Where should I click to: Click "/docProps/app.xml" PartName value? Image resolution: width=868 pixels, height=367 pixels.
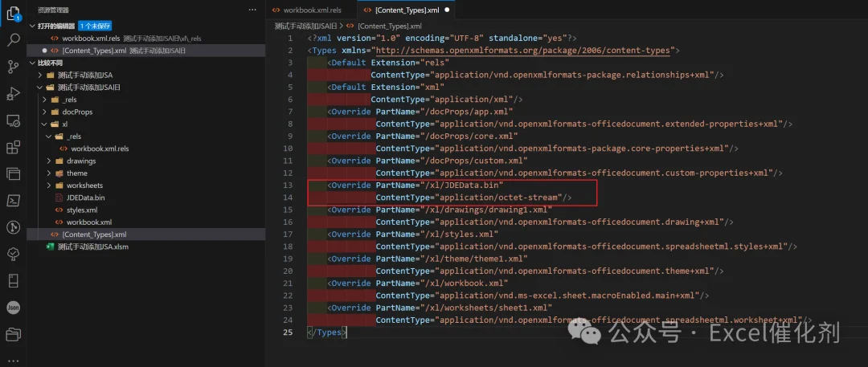(467, 112)
